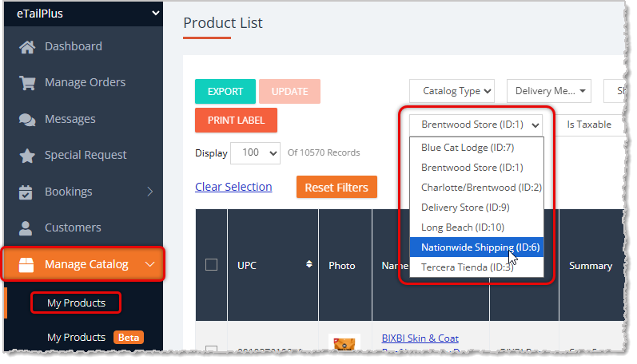Click the Special Request star icon
The image size is (637, 364).
click(x=27, y=156)
